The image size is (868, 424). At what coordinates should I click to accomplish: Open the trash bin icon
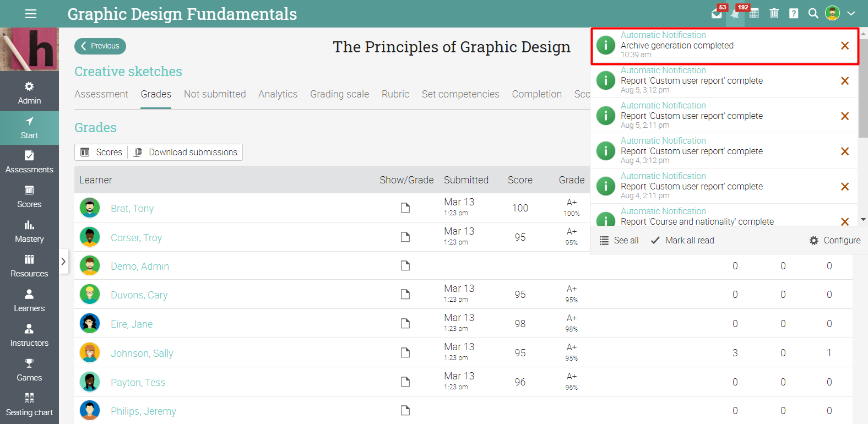coord(774,14)
